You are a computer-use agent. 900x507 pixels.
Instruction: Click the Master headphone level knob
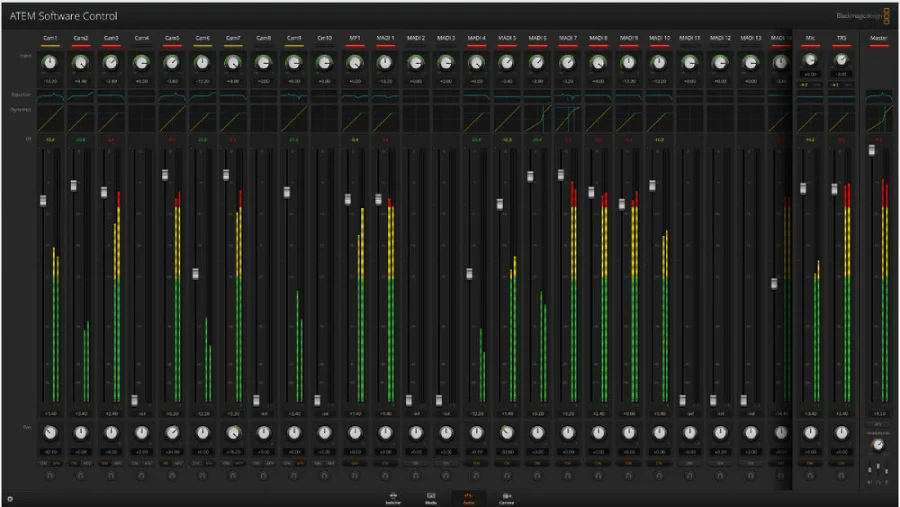(878, 444)
